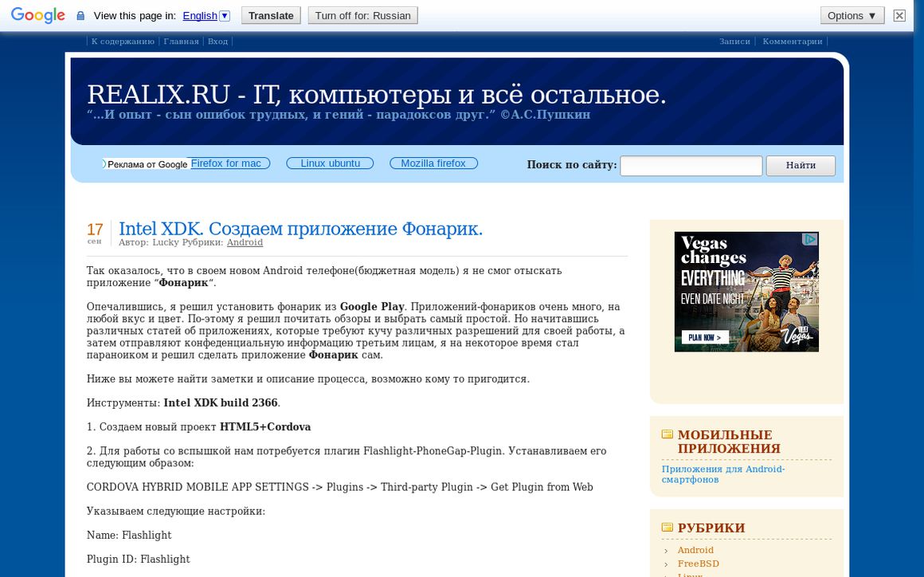The height and width of the screenshot is (577, 924).
Task: Click the 17 сен date badge
Action: [x=95, y=233]
